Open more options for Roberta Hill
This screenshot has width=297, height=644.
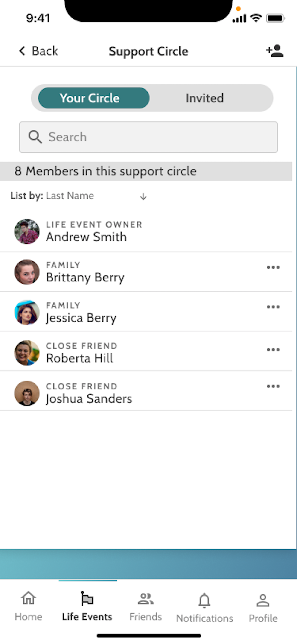pyautogui.click(x=273, y=349)
